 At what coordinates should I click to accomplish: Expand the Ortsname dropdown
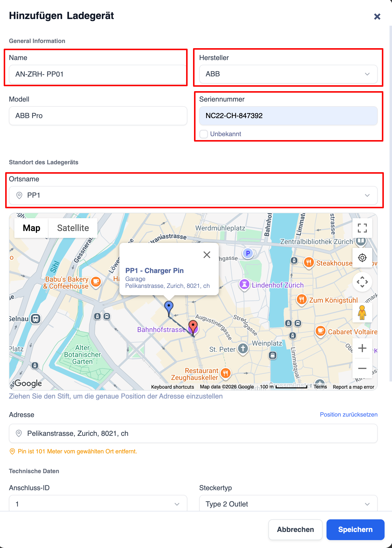193,195
